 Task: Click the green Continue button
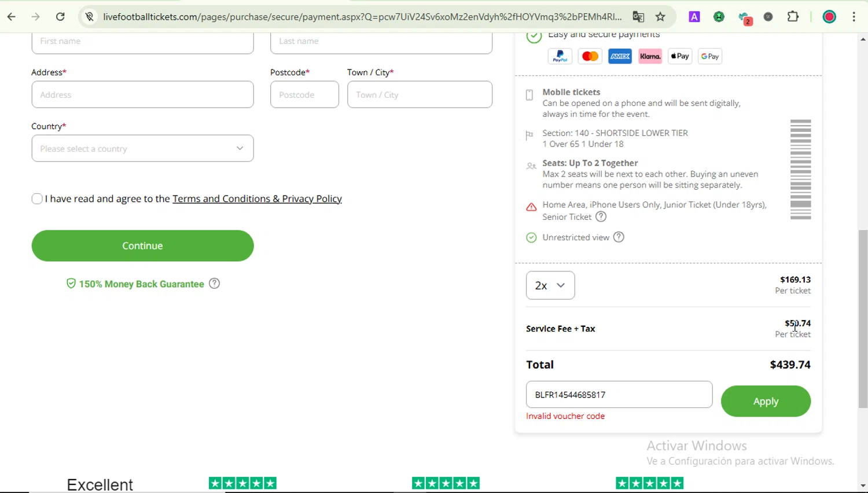pyautogui.click(x=143, y=246)
